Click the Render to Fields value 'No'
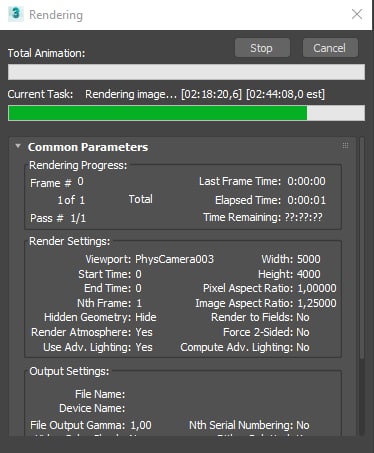 coord(303,317)
